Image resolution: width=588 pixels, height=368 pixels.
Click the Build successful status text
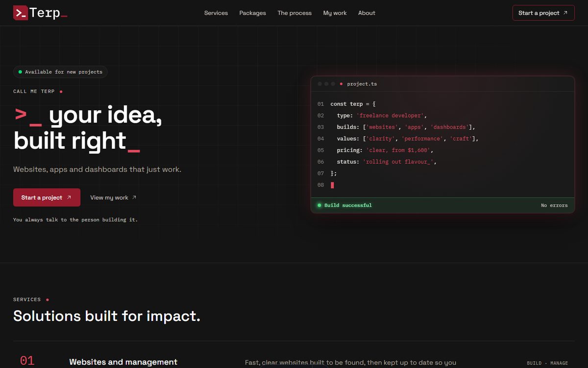pos(348,205)
